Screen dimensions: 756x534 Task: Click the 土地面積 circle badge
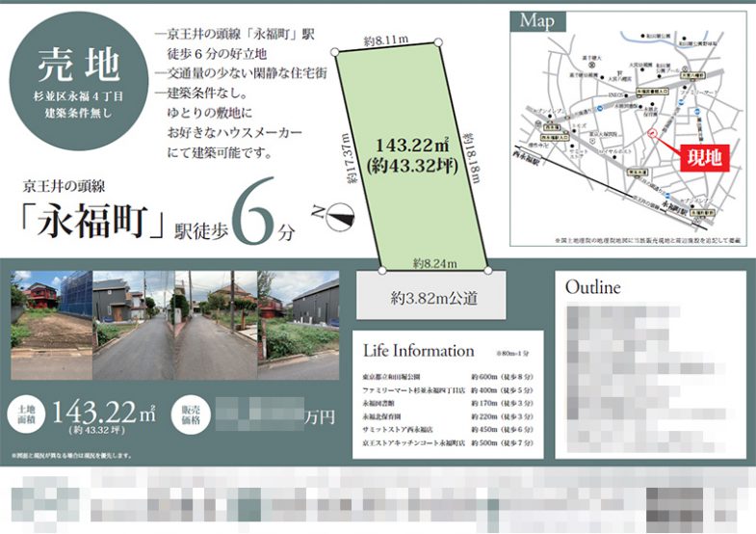26,416
